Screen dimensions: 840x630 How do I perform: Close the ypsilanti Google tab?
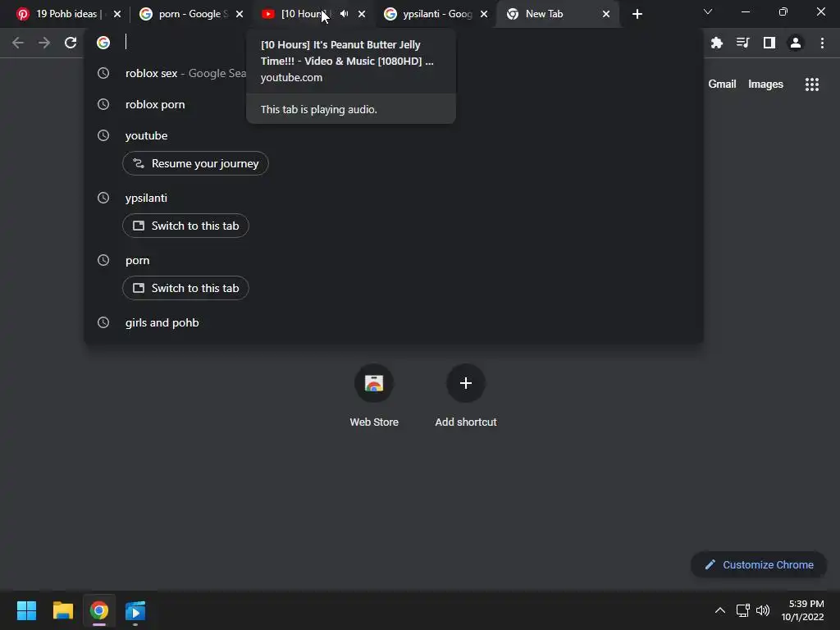coord(484,14)
